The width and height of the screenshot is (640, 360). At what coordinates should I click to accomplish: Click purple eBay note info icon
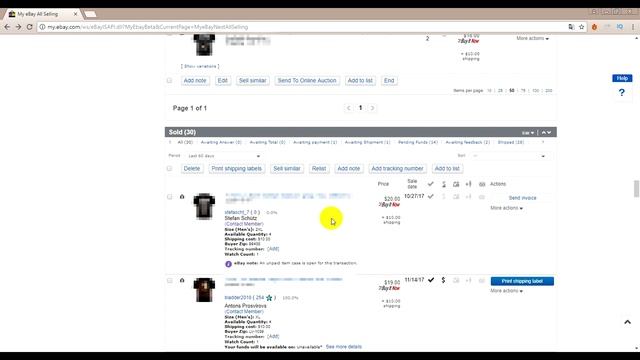pyautogui.click(x=229, y=264)
